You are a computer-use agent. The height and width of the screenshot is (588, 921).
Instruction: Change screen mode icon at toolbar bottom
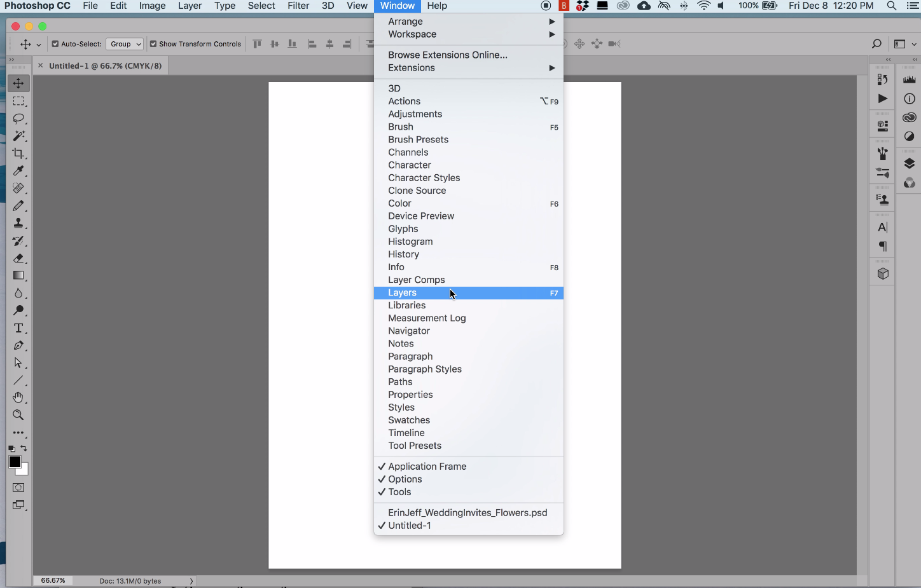pos(18,505)
